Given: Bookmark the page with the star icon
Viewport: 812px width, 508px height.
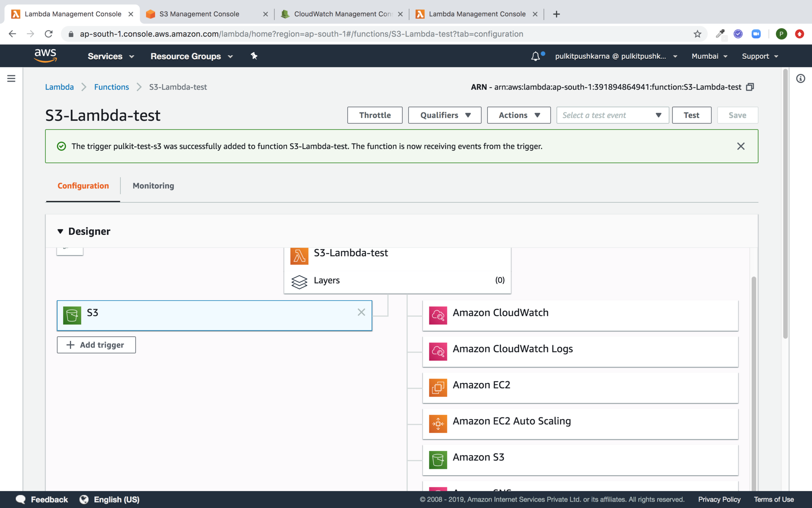Looking at the screenshot, I should pos(697,34).
